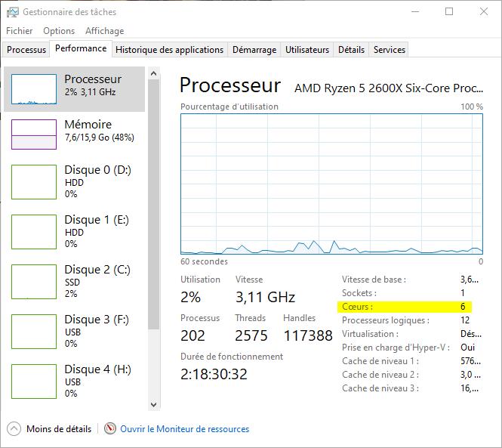Open Disque 0 (D:) HDD graph
This screenshot has height=448, width=502.
pos(34,182)
